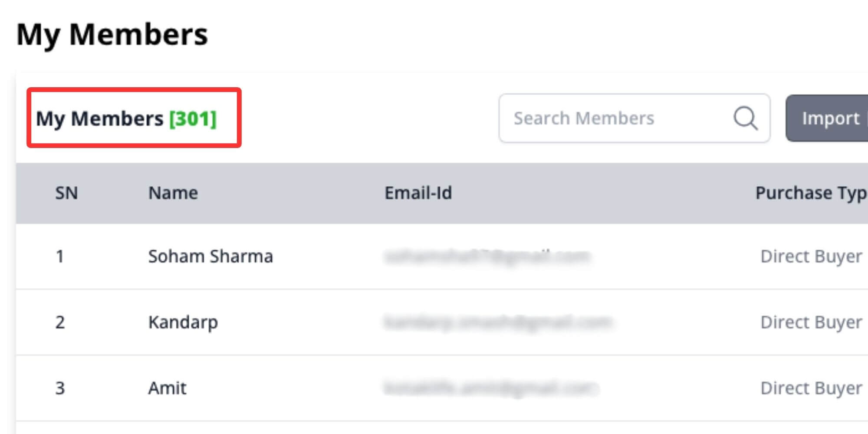Click serial number 2 in the table
The width and height of the screenshot is (868, 434).
[x=60, y=322]
